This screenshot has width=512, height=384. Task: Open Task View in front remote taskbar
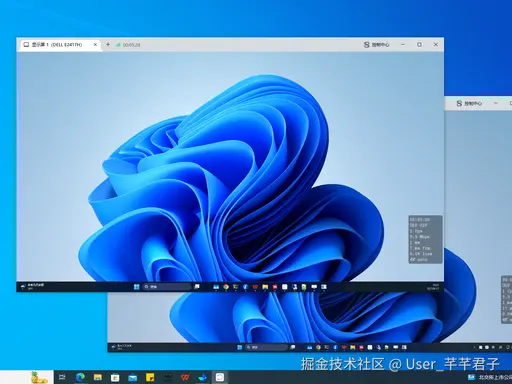click(197, 287)
